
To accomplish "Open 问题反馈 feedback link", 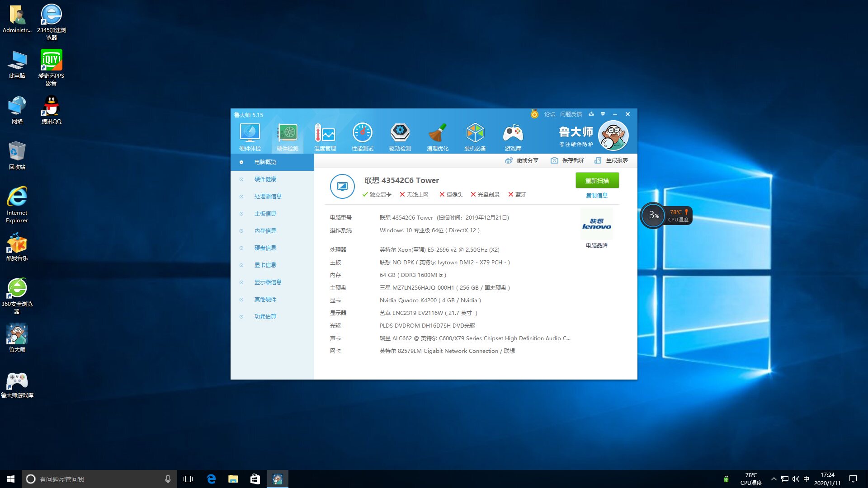I will click(x=571, y=114).
